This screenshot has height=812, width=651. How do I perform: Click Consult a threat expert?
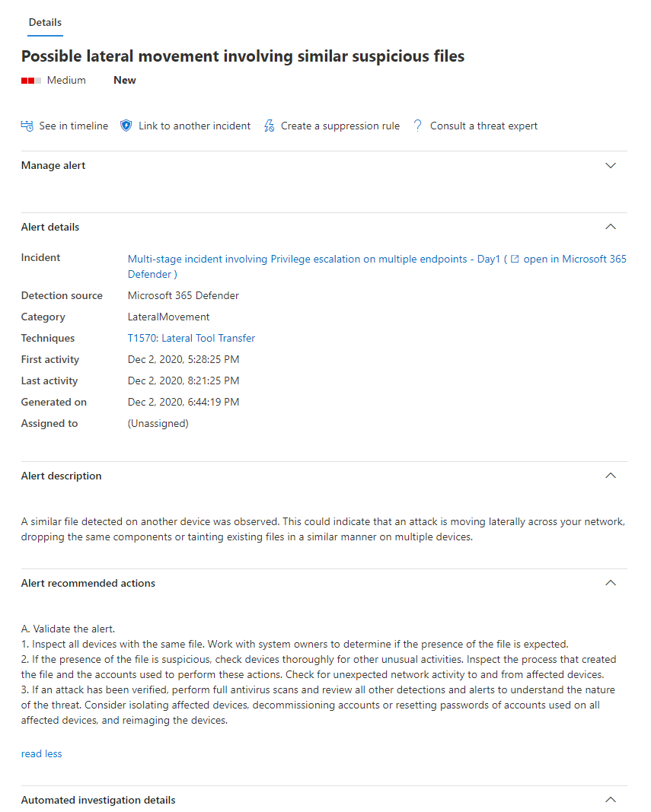coord(483,126)
